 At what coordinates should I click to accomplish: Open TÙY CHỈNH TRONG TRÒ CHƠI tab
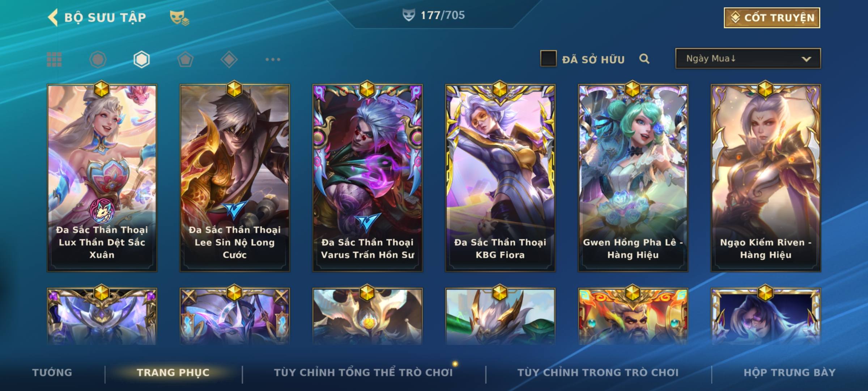coord(598,373)
